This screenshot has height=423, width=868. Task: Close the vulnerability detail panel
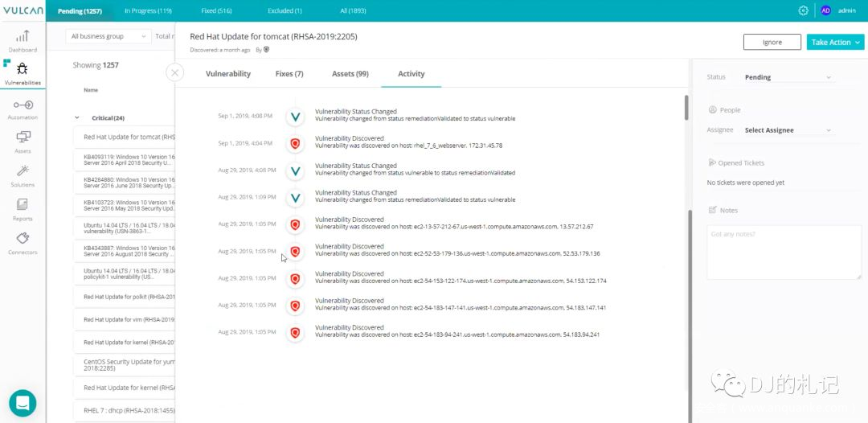pyautogui.click(x=174, y=72)
